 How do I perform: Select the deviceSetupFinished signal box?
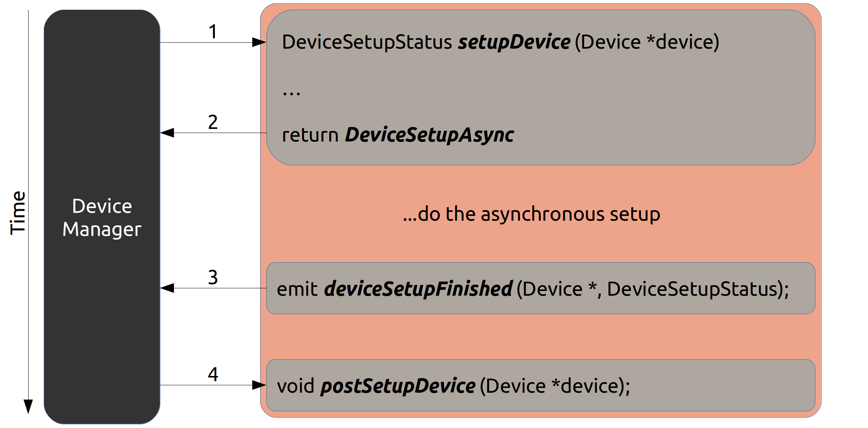tap(541, 288)
